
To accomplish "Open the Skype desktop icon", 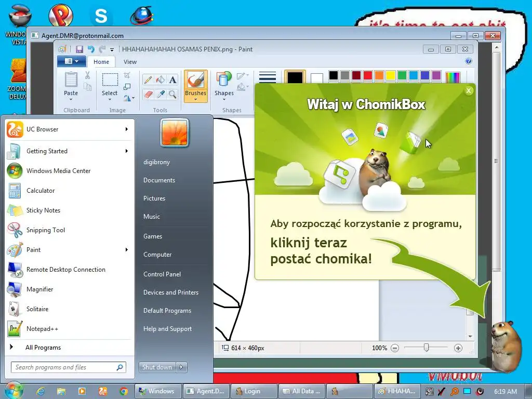I will coord(101,16).
